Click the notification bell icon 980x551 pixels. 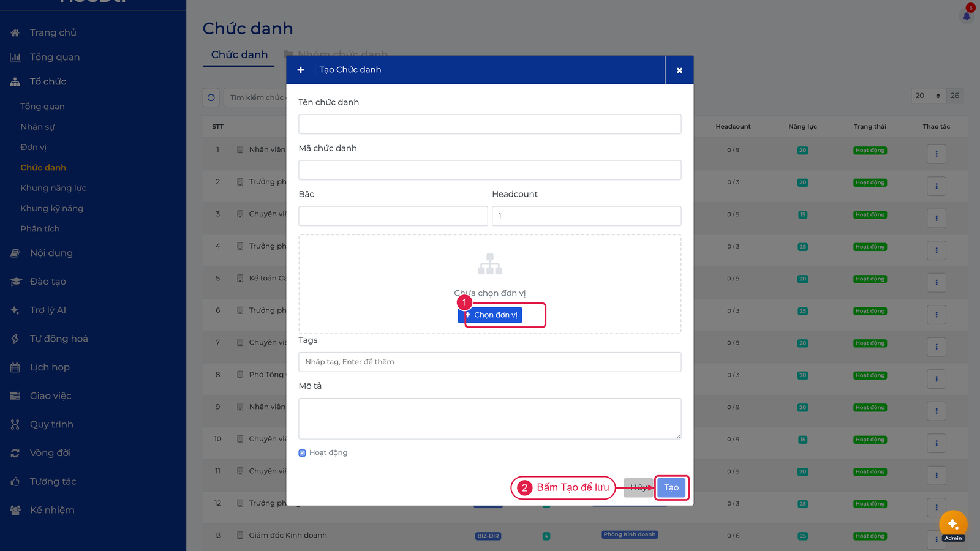click(967, 16)
